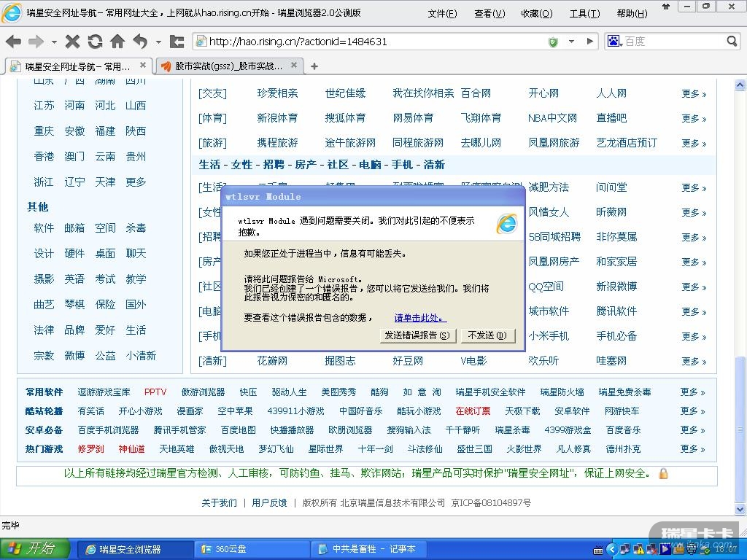Expand 更多 under the provinces list
This screenshot has width=747, height=560.
136,182
